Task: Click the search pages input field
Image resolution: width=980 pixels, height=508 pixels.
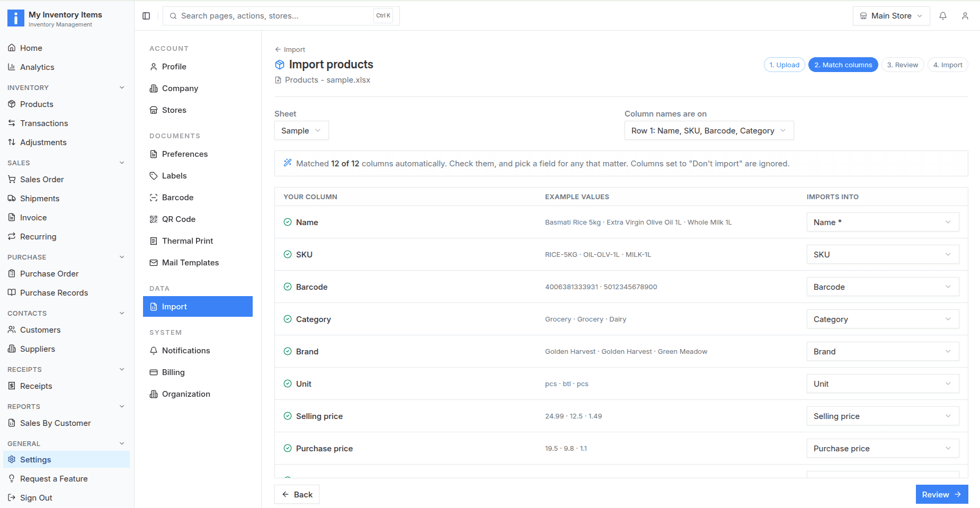Action: (x=281, y=16)
